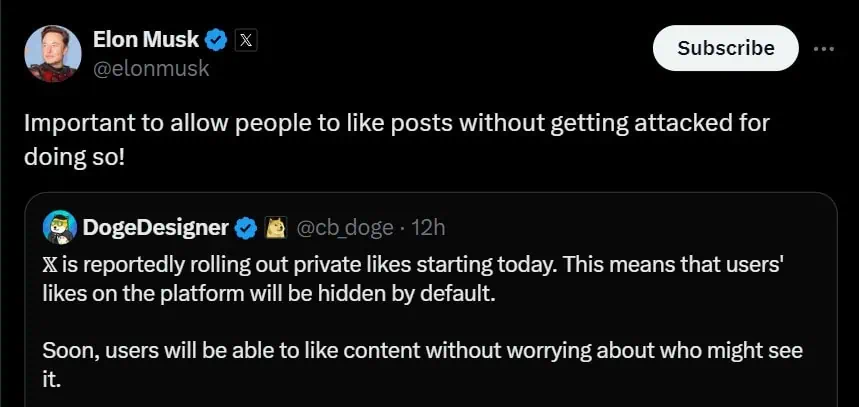The image size is (859, 407).
Task: Click the 12h timestamp on quoted post
Action: click(x=428, y=228)
